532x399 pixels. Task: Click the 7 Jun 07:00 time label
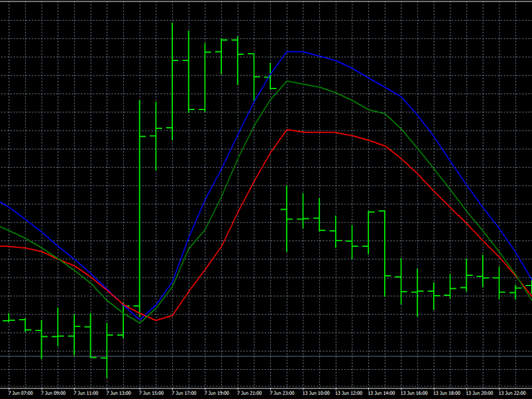tap(21, 392)
